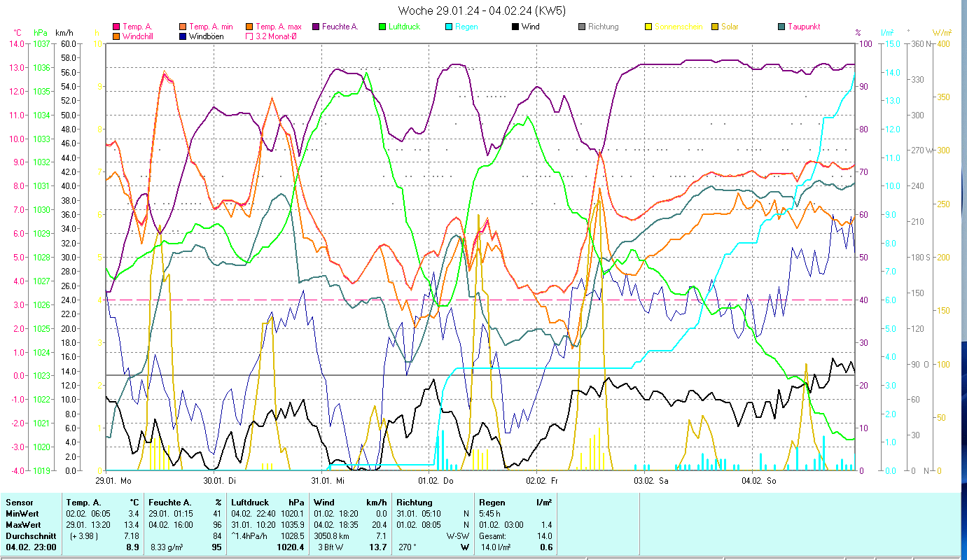This screenshot has width=967, height=560.
Task: Select the '01.02. Do' date label
Action: [436, 481]
